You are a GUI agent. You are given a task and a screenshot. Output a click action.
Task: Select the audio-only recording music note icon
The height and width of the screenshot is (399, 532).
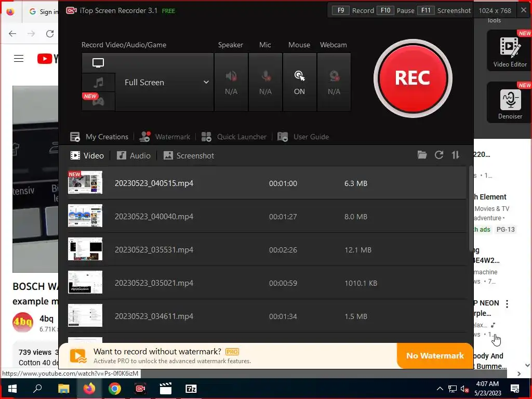click(x=98, y=82)
